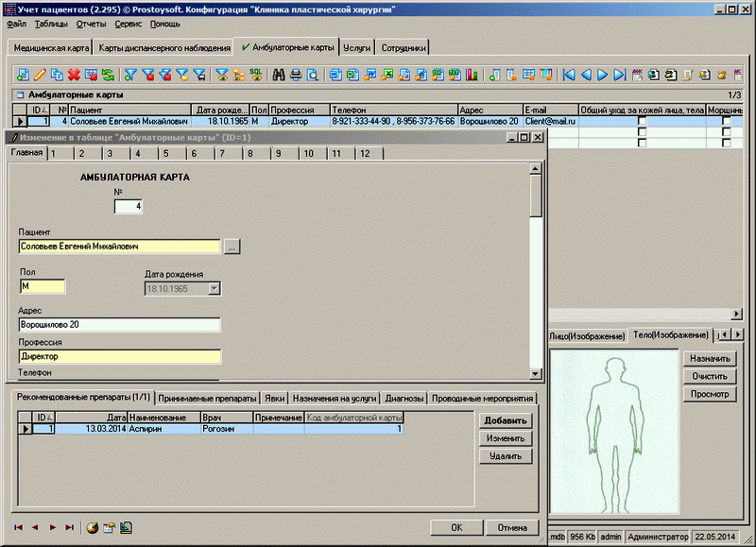Open search with the binoculars icon
756x547 pixels.
(x=279, y=75)
